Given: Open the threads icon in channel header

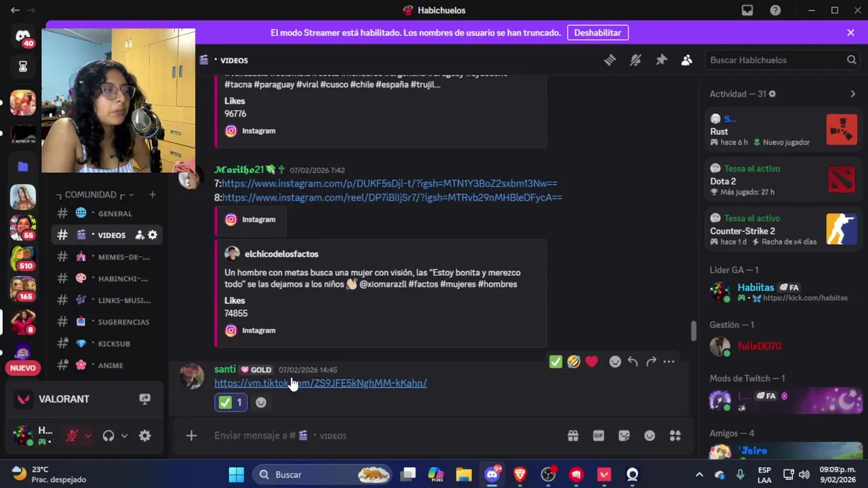Looking at the screenshot, I should (x=610, y=60).
